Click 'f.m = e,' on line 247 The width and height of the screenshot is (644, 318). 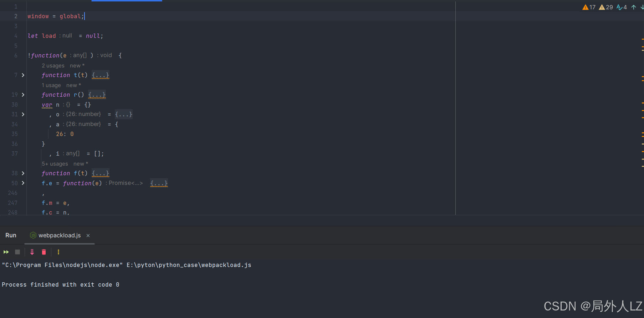[x=56, y=203]
